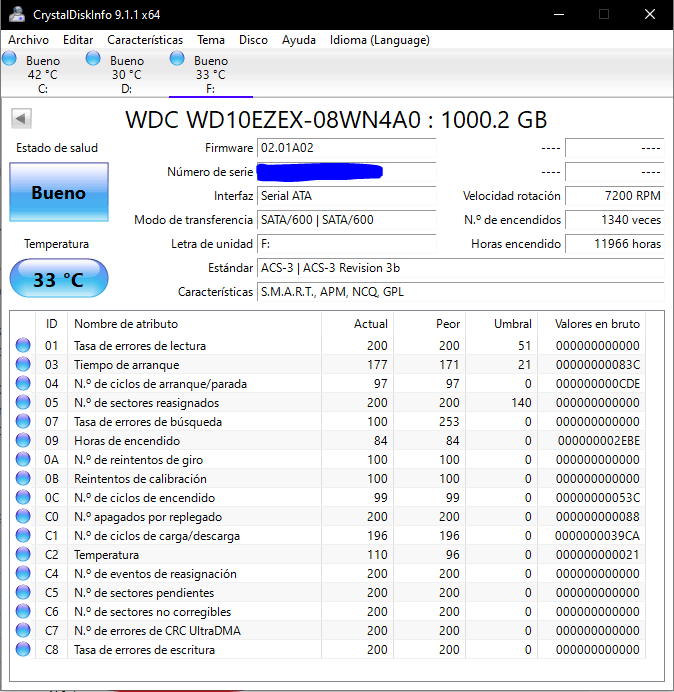This screenshot has height=692, width=674.
Task: Open the Tema menu
Action: [x=211, y=40]
